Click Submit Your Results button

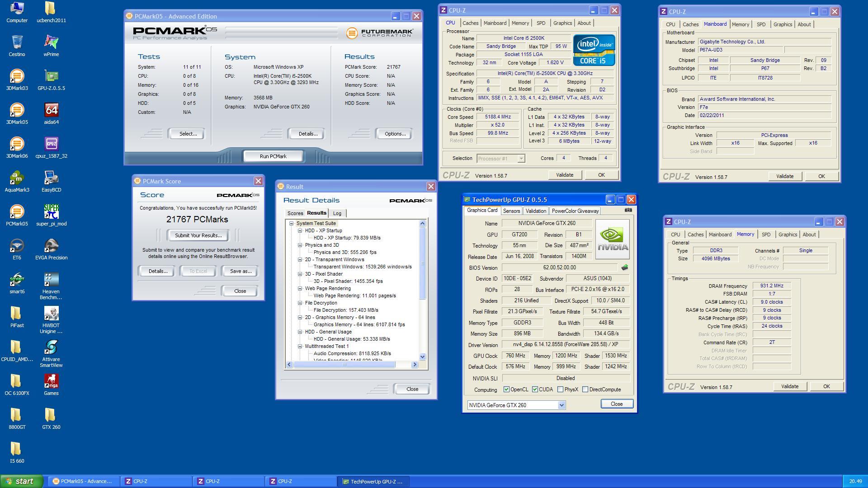pos(198,235)
